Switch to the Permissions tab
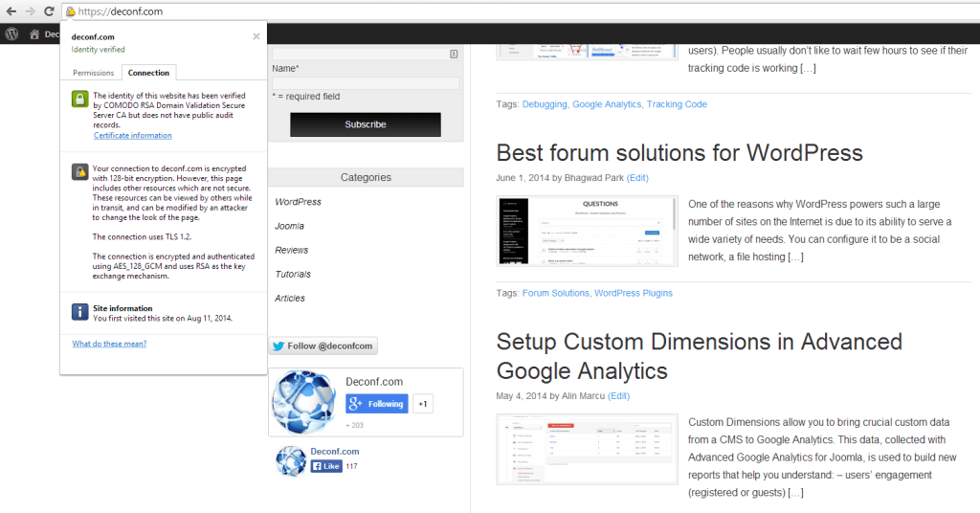Image resolution: width=980 pixels, height=513 pixels. click(x=93, y=73)
